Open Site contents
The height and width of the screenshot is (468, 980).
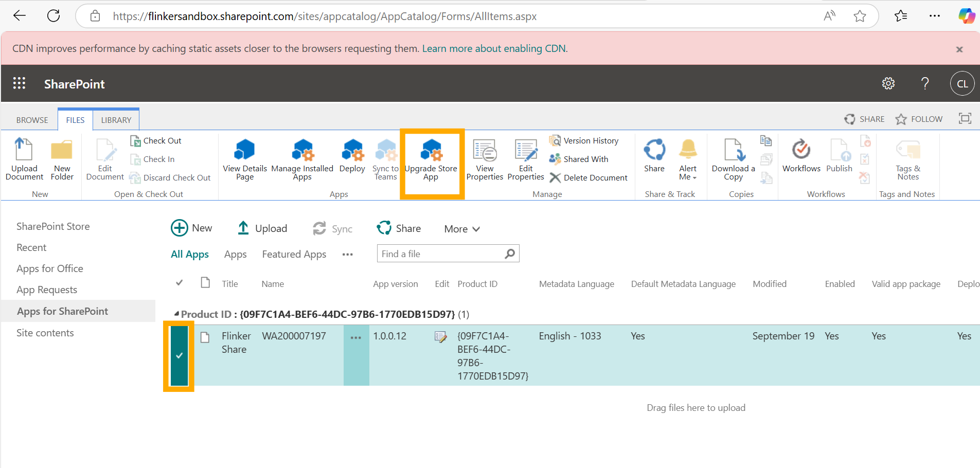coord(45,333)
